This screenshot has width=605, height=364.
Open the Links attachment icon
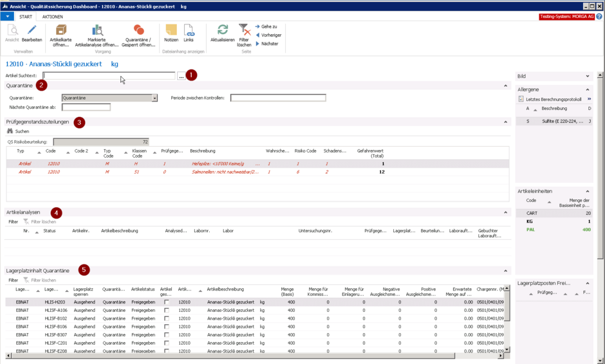click(189, 30)
